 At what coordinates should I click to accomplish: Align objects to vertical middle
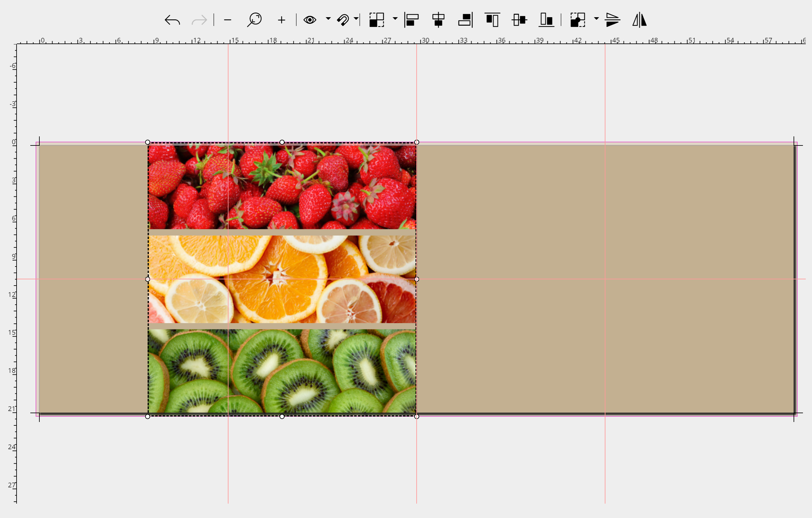click(519, 20)
